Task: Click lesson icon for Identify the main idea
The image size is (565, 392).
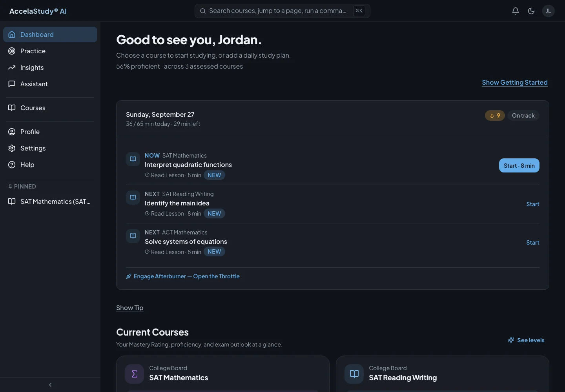Action: click(133, 198)
